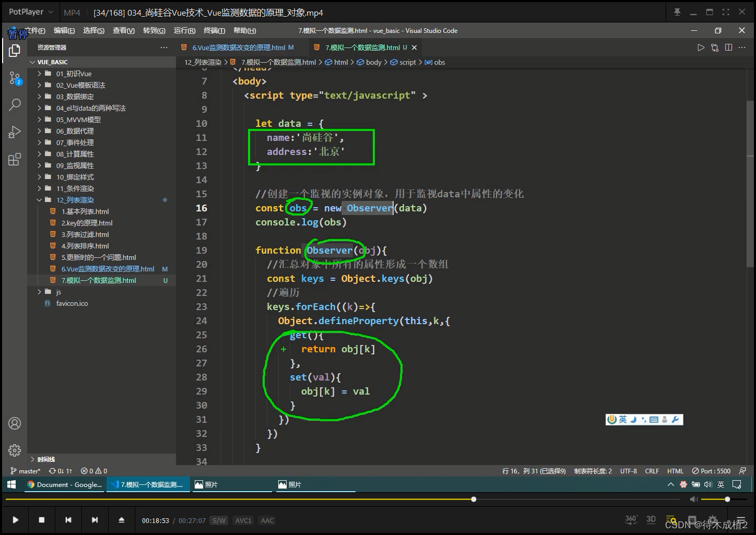Adjust the PotPlayer volume slider

725,500
